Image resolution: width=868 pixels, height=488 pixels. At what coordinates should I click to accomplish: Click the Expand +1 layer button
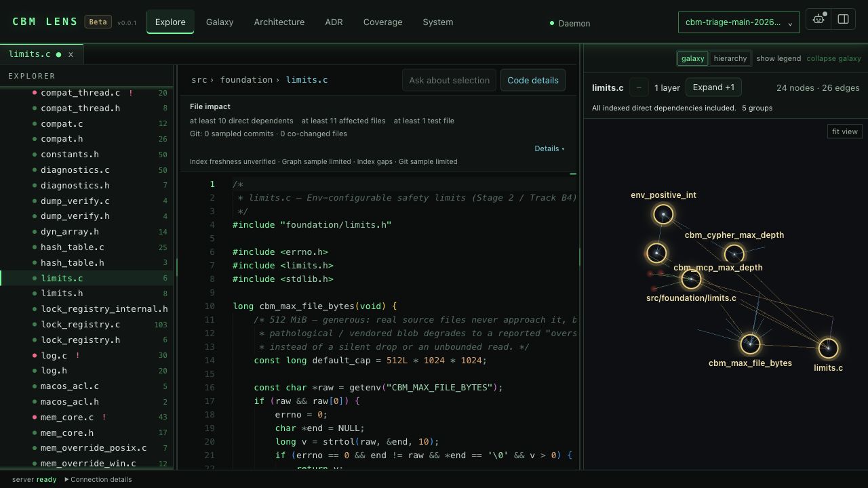click(x=713, y=87)
